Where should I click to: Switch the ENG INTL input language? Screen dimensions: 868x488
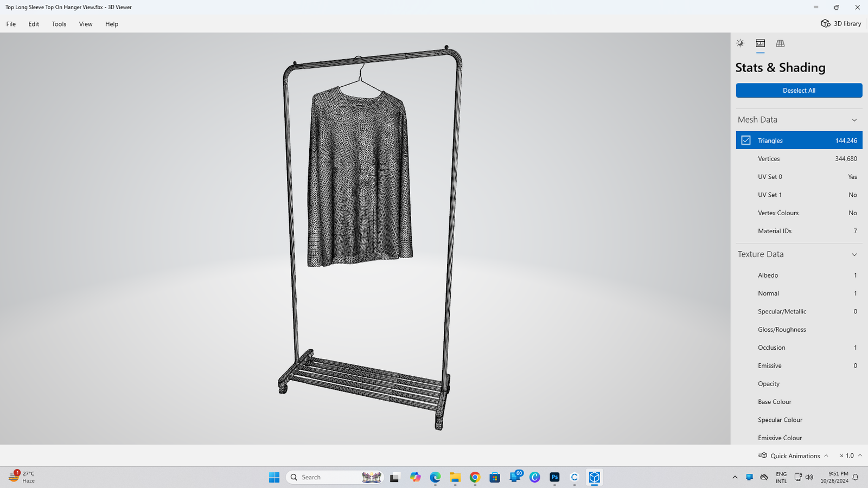(781, 477)
